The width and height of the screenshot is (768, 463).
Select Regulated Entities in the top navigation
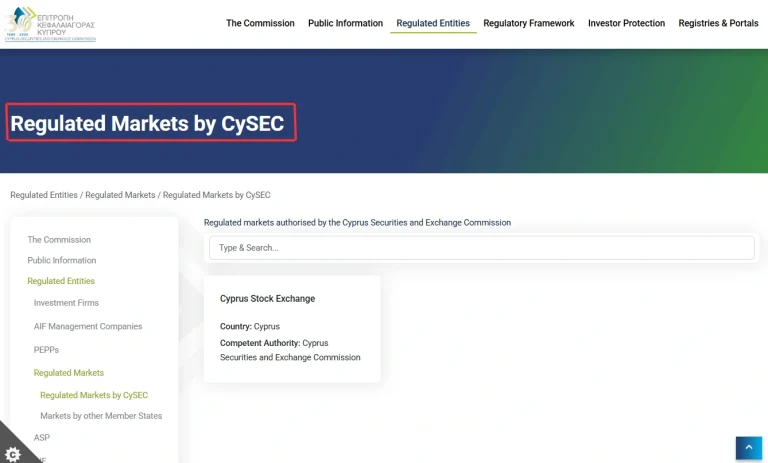(433, 23)
